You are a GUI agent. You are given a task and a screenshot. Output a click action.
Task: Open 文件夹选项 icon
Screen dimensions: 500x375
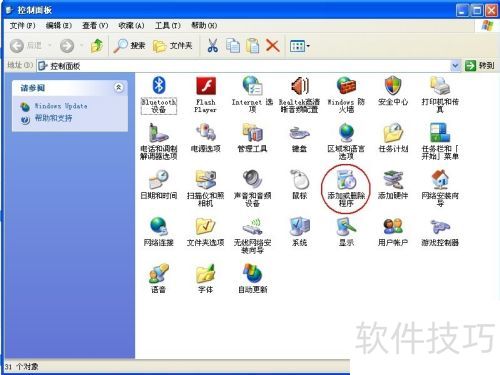point(206,231)
